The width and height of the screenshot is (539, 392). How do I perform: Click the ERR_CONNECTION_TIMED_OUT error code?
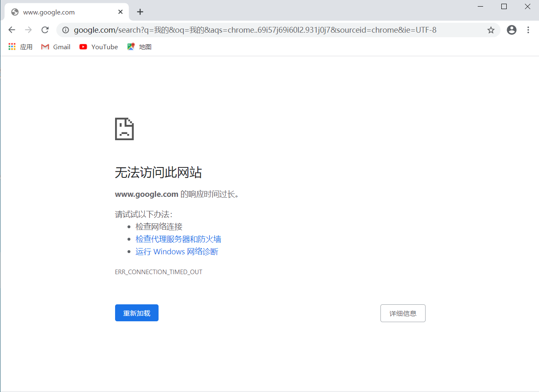tap(159, 272)
